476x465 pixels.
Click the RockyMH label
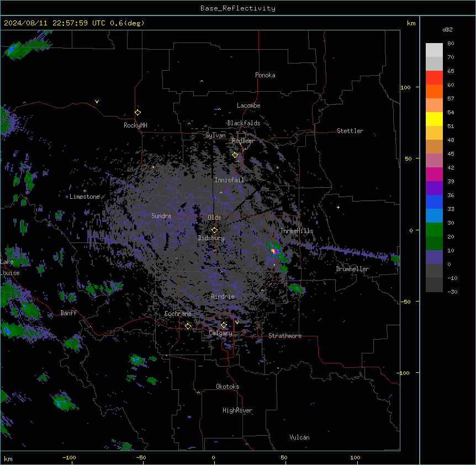click(x=135, y=125)
